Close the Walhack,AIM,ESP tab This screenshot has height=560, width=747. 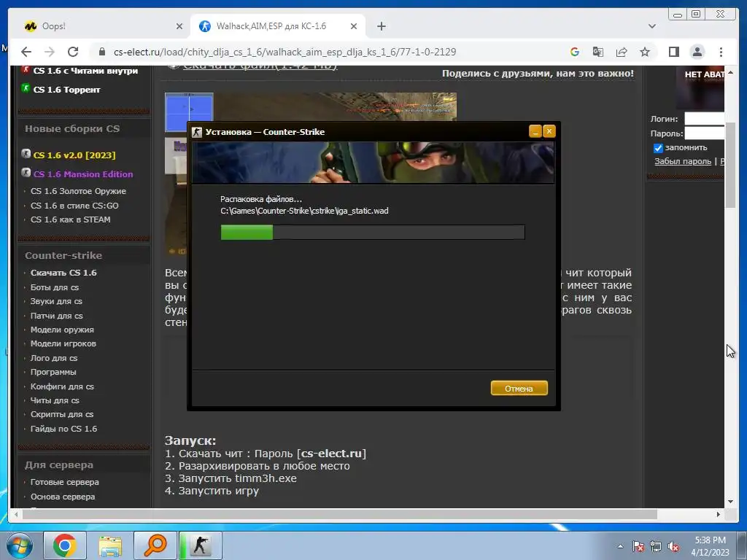[354, 26]
